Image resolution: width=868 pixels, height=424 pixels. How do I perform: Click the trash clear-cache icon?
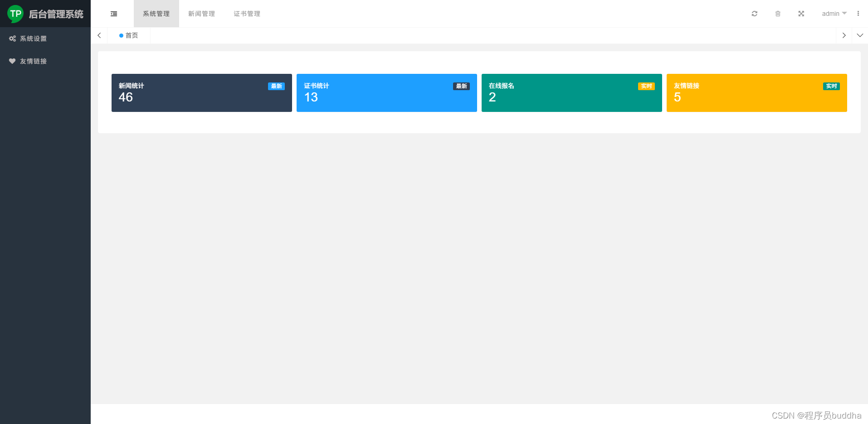pos(778,14)
